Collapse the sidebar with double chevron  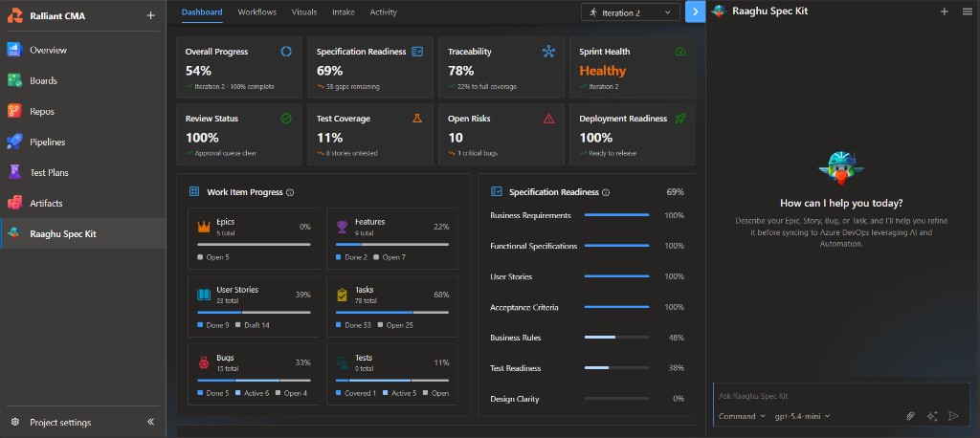point(150,422)
